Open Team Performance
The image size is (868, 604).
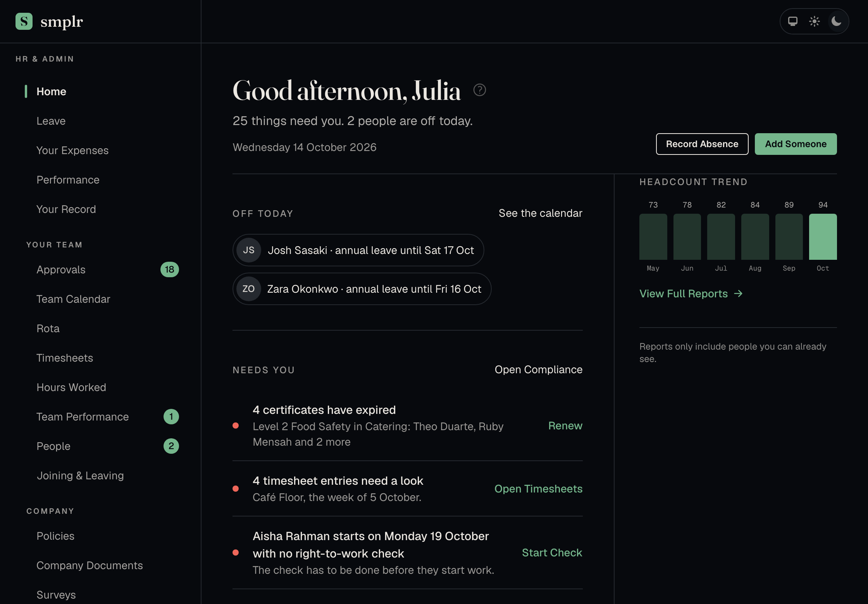click(83, 417)
